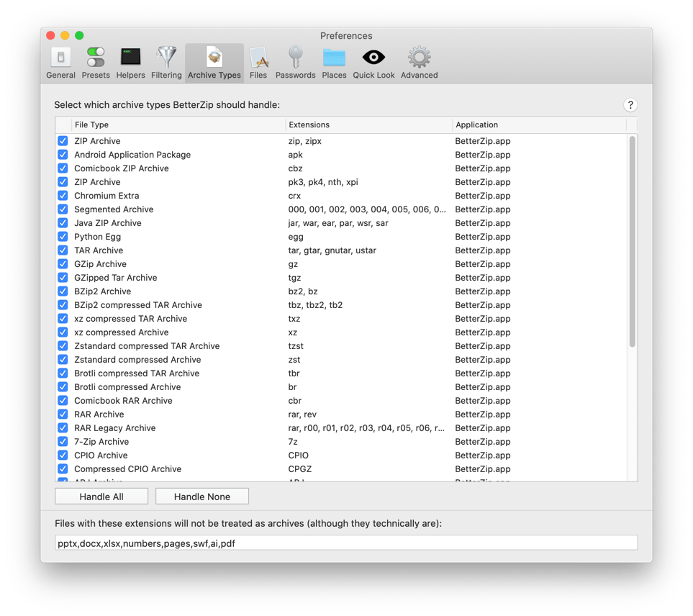
Task: Toggle xz compressed Archive checkbox
Action: click(x=63, y=332)
